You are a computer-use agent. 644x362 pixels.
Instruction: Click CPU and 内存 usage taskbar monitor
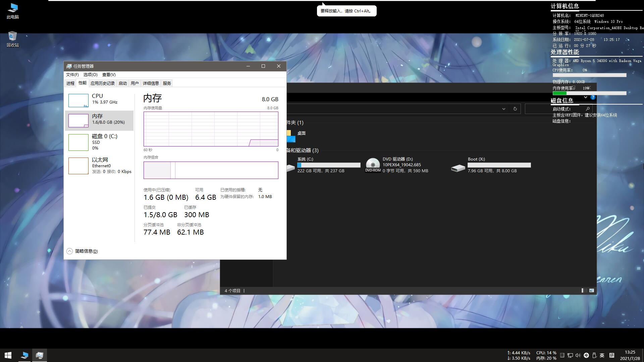pos(546,355)
